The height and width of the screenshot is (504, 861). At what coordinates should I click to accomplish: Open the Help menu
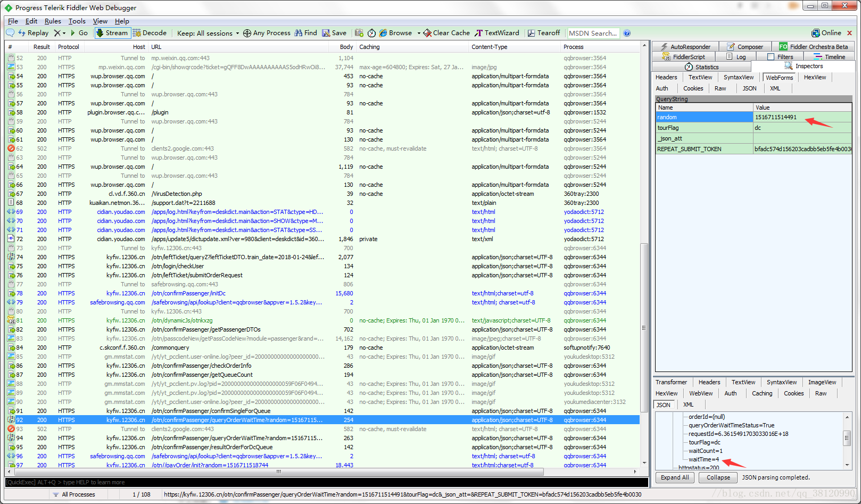pos(122,21)
